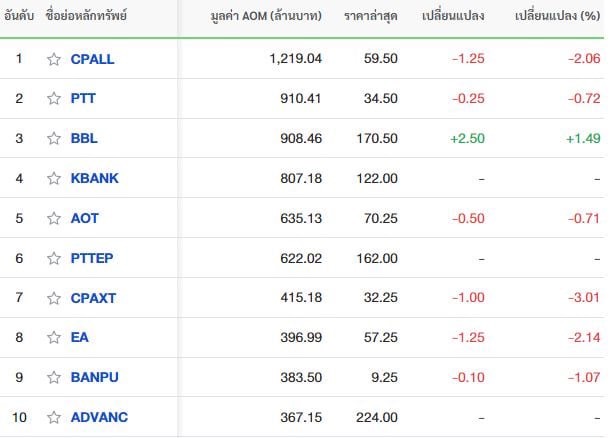
Task: Click the star icon beside BANPU
Action: coord(54,378)
